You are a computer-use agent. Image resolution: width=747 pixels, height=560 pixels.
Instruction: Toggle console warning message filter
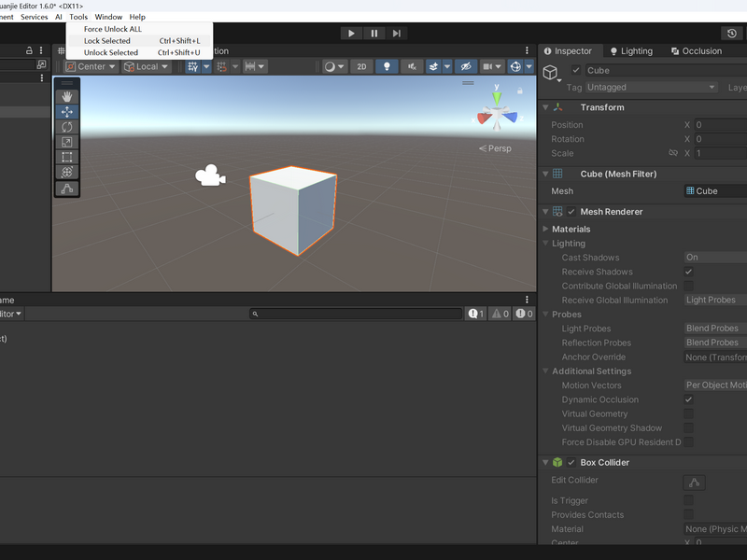(x=500, y=314)
